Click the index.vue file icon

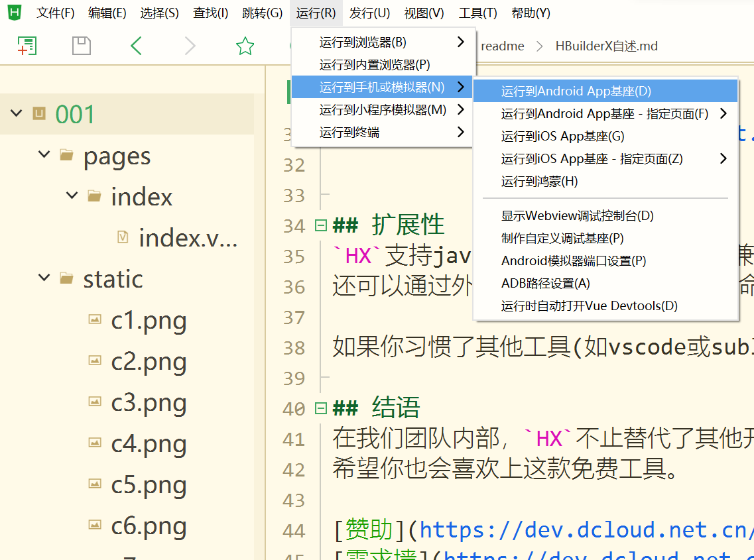click(123, 237)
